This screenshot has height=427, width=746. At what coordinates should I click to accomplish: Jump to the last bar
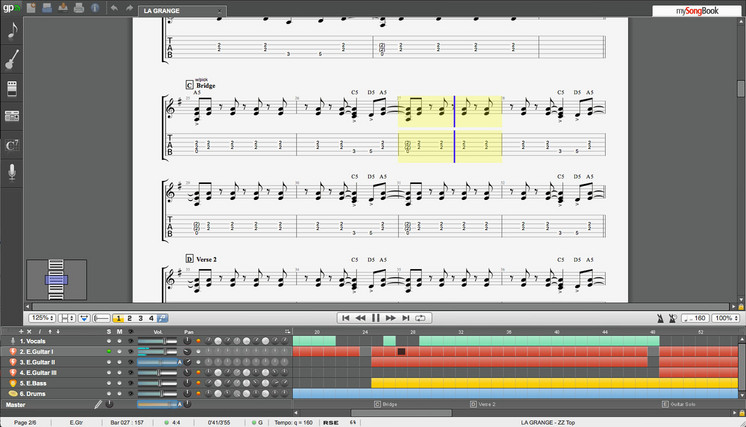(405, 318)
